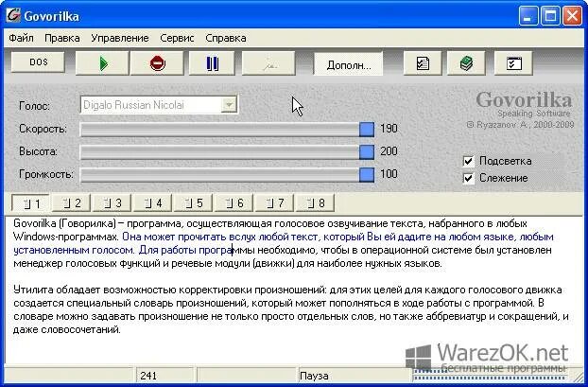
Task: Click the Пауза status bar entry
Action: coord(314,376)
